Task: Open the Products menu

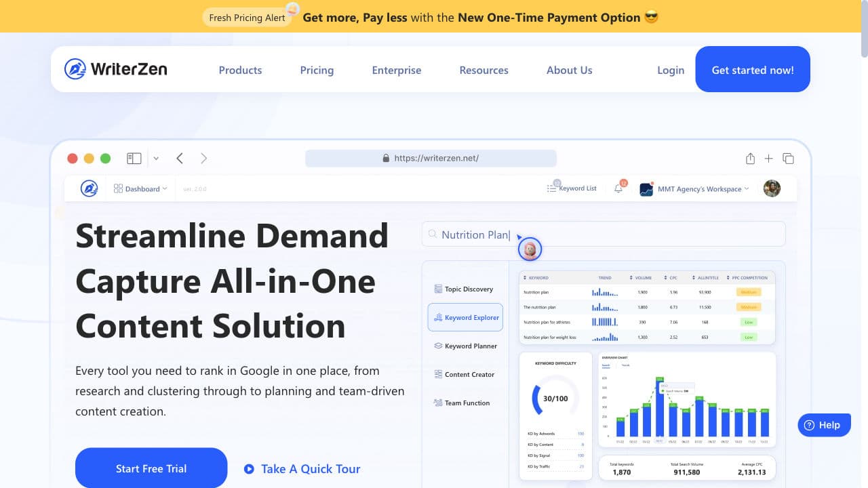Action: [x=240, y=70]
